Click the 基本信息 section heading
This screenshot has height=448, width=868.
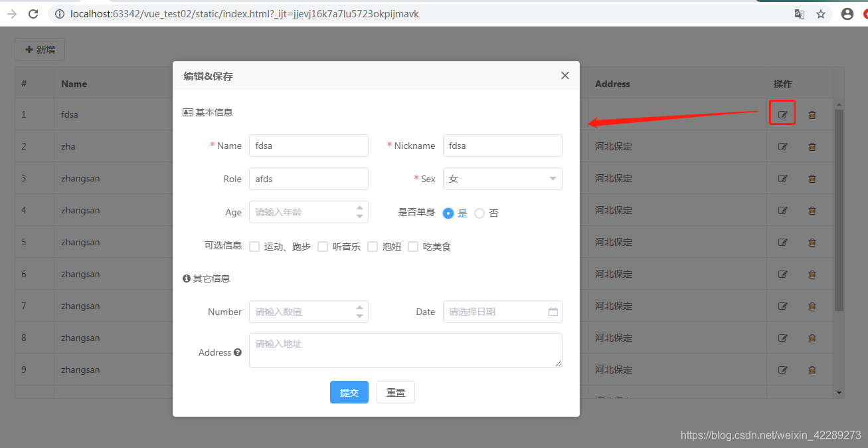point(208,112)
